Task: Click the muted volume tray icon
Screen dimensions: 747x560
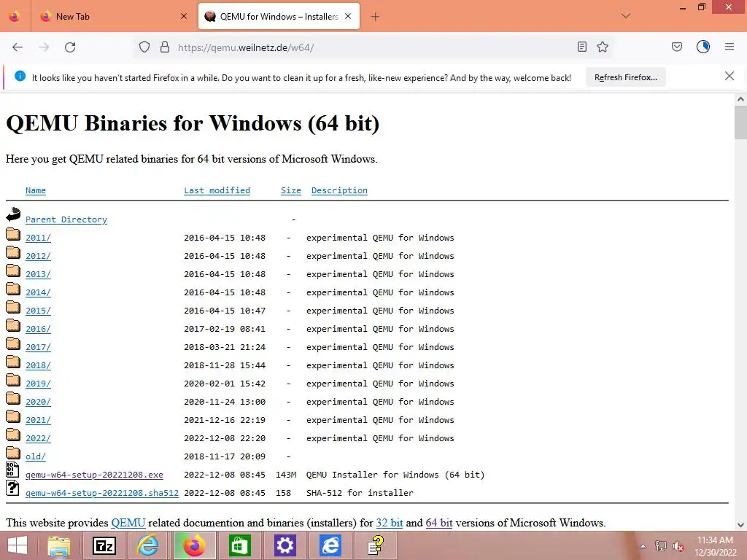Action: click(x=678, y=546)
